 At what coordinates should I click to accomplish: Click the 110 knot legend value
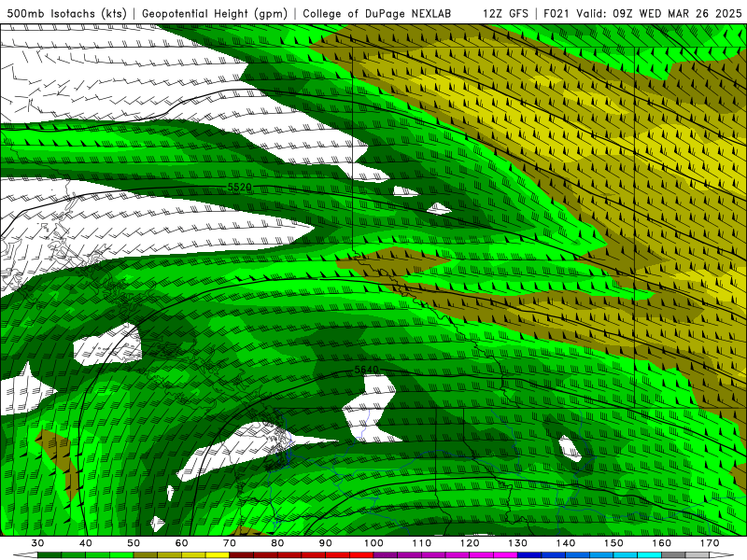click(422, 543)
